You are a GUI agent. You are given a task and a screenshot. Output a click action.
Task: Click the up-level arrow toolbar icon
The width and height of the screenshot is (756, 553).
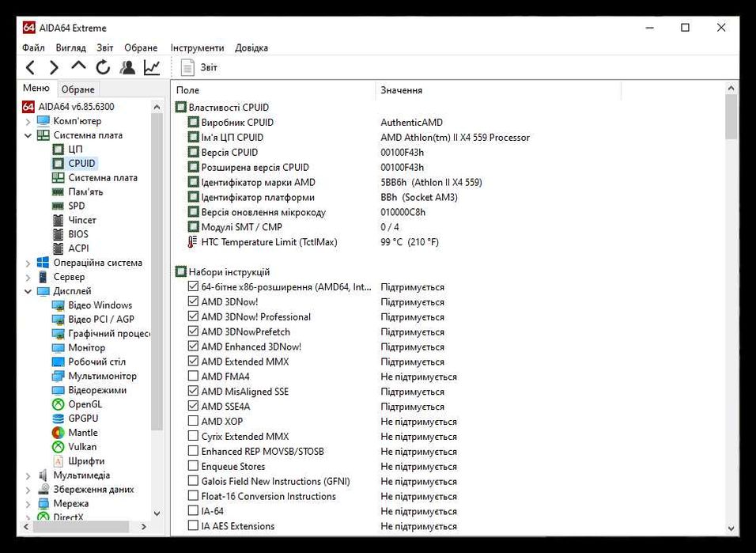(78, 66)
